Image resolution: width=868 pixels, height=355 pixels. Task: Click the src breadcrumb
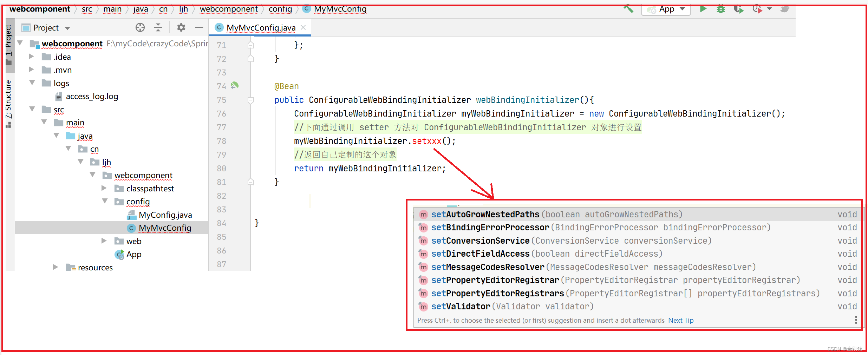tap(87, 9)
